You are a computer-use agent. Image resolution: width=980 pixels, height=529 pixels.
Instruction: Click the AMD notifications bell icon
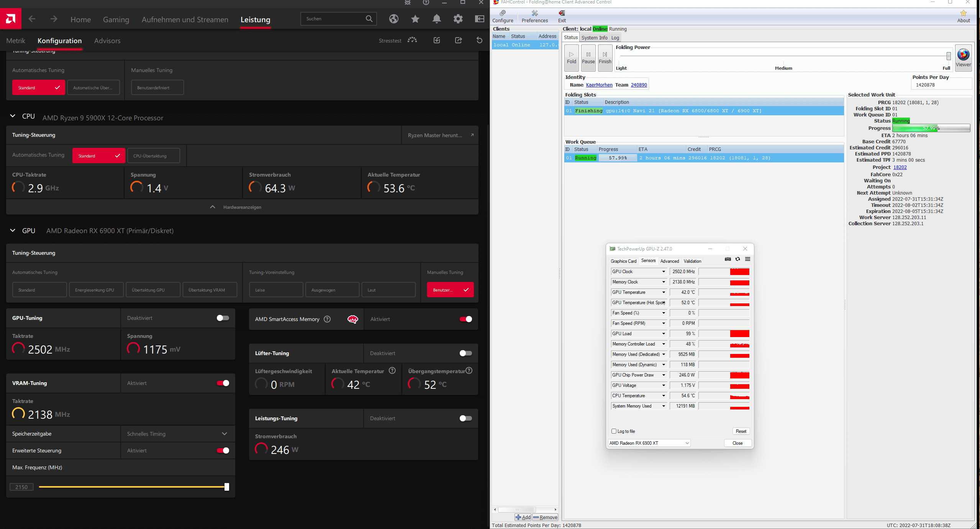[x=436, y=19]
